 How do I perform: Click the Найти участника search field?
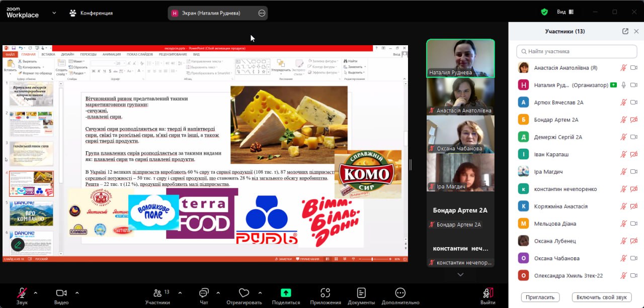point(578,51)
